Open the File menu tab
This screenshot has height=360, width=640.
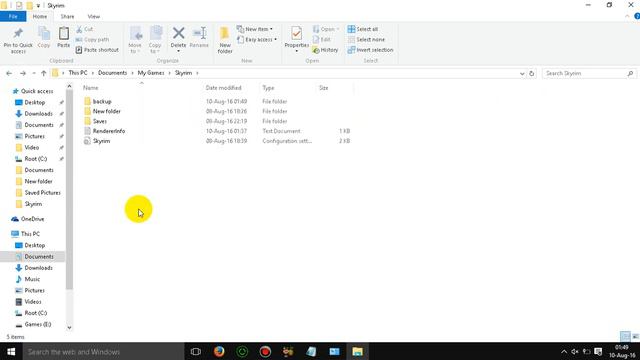(x=13, y=16)
